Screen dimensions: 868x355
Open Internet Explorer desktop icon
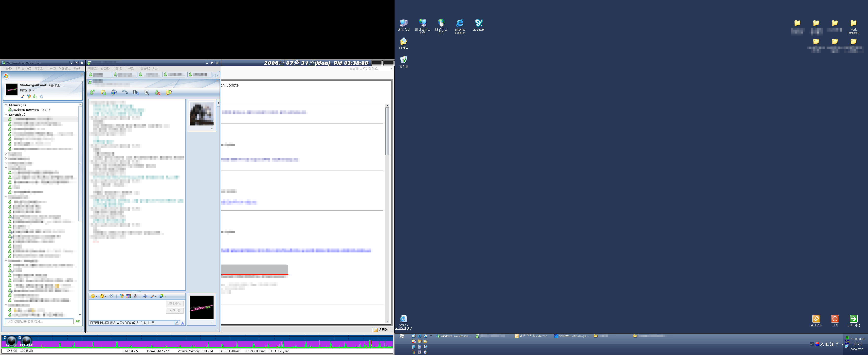tap(460, 27)
